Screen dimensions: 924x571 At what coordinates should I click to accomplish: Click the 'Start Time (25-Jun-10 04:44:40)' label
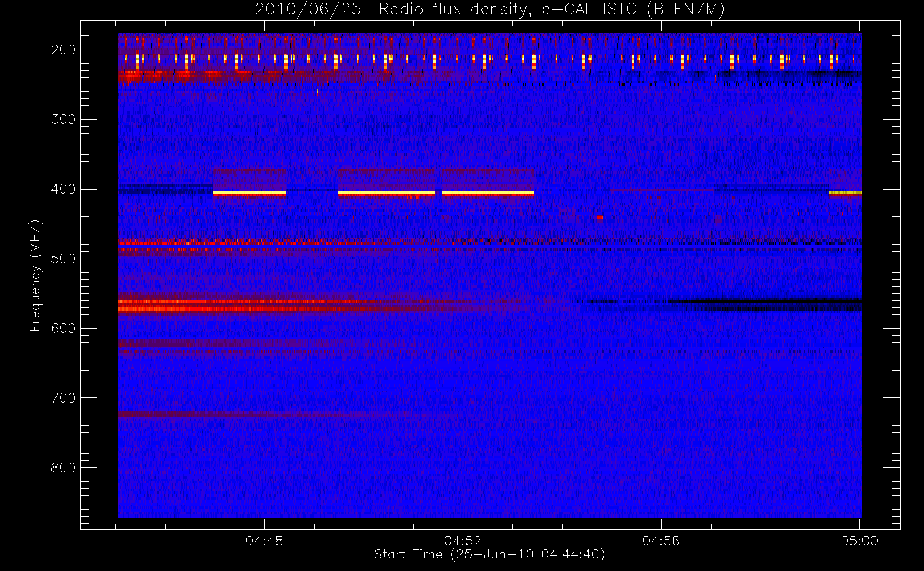(489, 554)
